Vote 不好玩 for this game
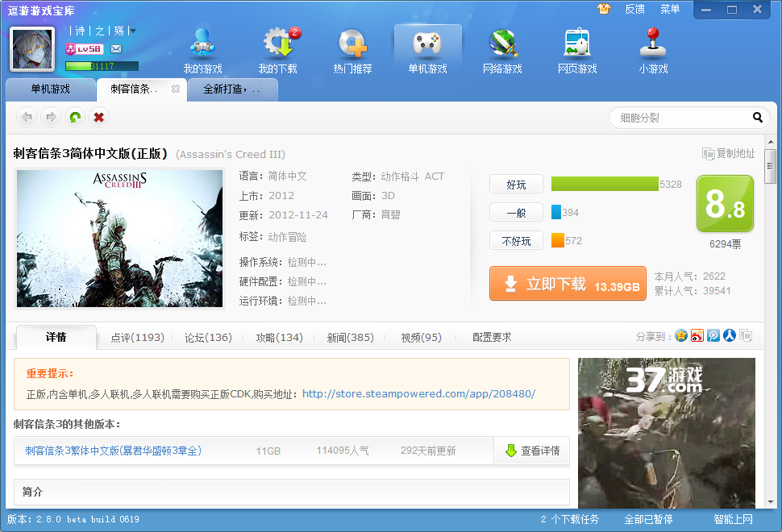 coord(516,241)
